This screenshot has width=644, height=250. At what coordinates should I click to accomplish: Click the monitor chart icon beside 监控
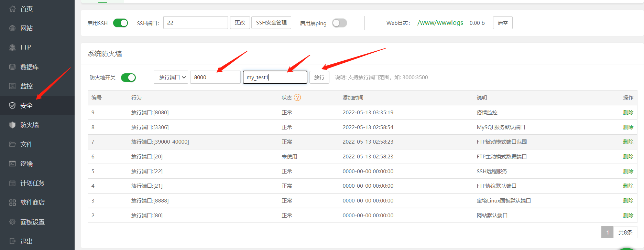(12, 86)
